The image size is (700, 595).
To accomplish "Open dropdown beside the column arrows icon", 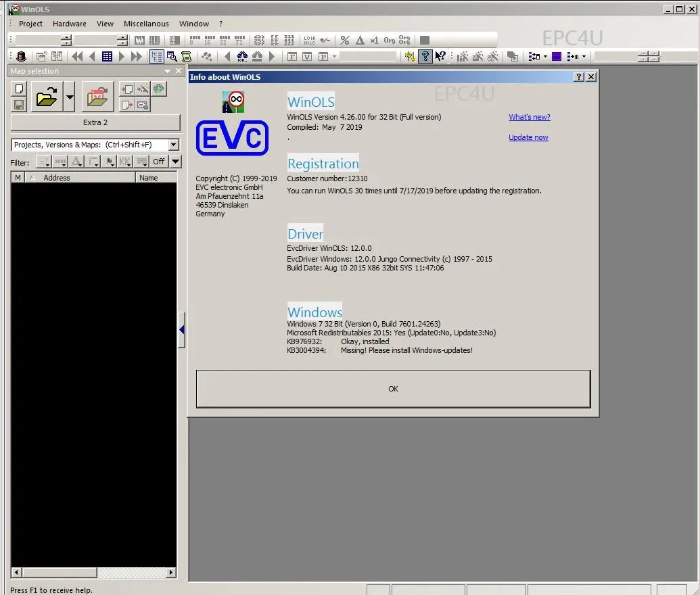I will [584, 57].
